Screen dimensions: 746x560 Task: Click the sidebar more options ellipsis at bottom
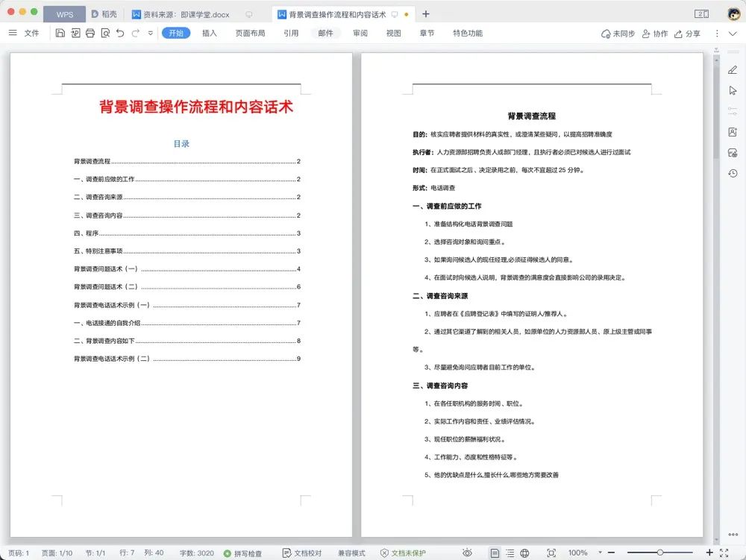coord(733,535)
